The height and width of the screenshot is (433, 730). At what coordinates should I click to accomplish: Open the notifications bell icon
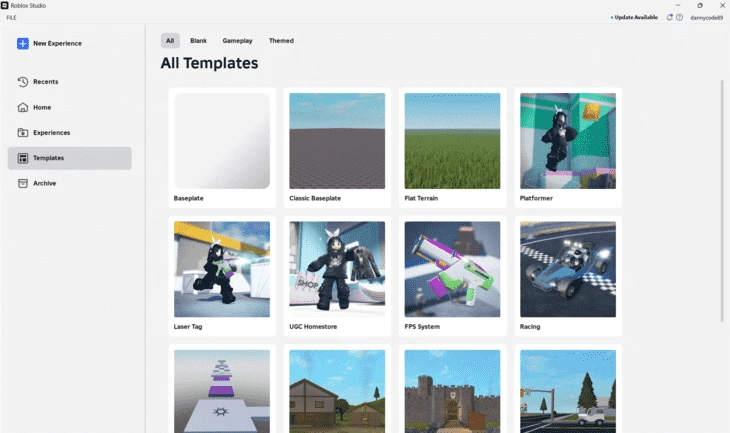[669, 17]
